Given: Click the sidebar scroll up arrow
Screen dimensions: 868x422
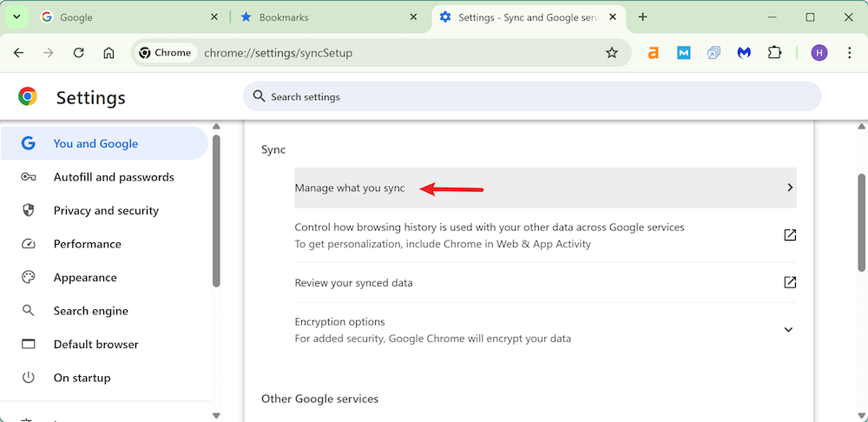Looking at the screenshot, I should point(216,127).
